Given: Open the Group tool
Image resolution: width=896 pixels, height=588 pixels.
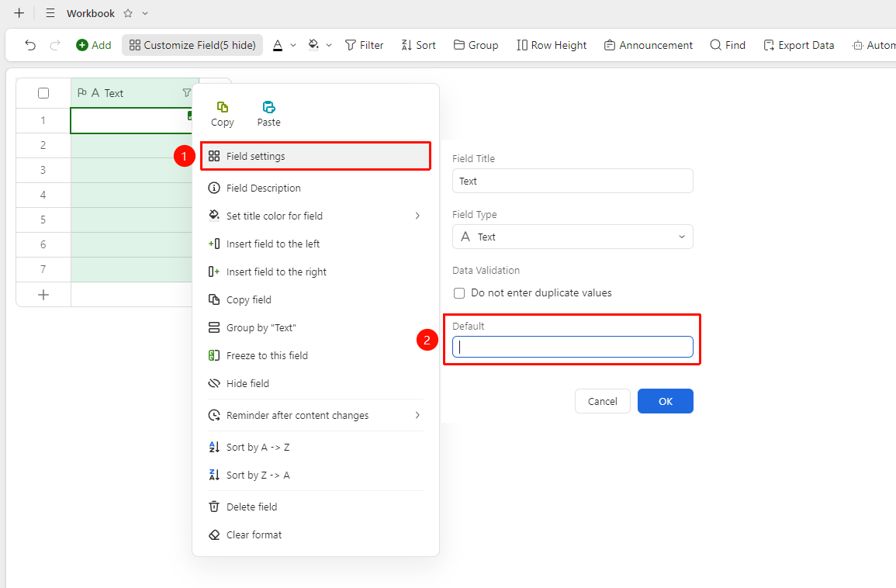Looking at the screenshot, I should (476, 45).
